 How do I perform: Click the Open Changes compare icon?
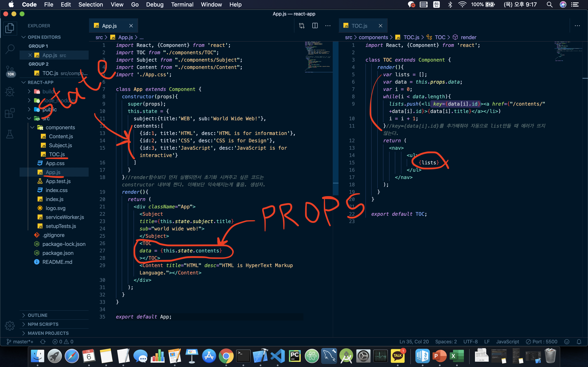point(302,26)
